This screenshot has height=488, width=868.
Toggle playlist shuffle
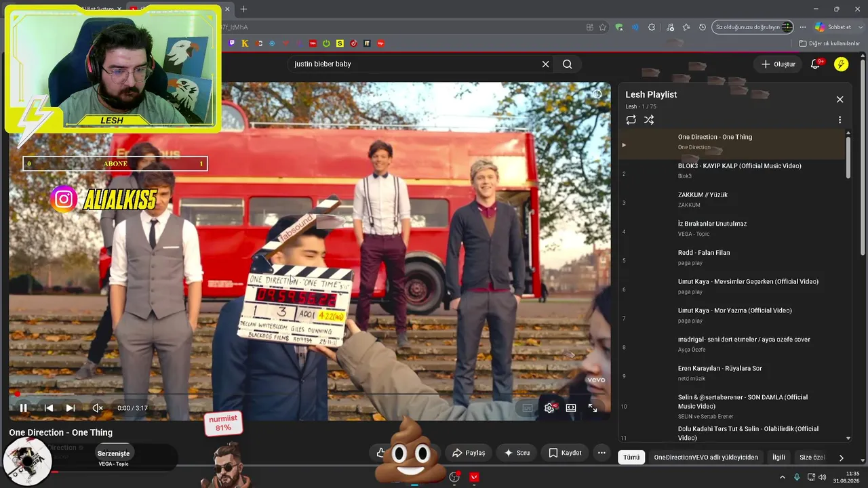click(x=649, y=120)
